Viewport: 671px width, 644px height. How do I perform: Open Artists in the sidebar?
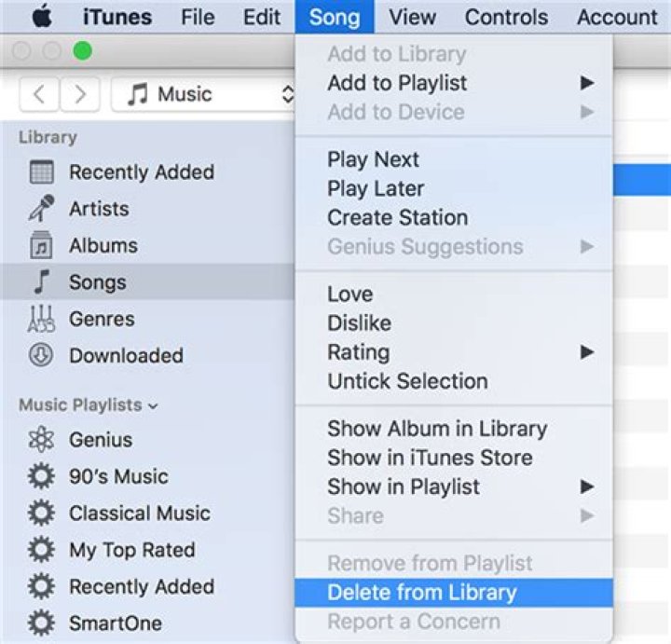[147, 209]
